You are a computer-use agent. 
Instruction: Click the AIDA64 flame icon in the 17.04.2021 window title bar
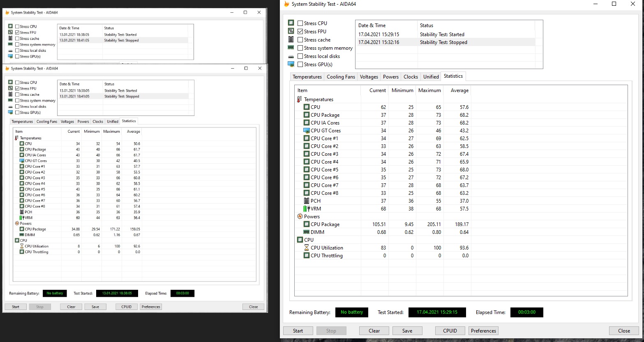[286, 4]
